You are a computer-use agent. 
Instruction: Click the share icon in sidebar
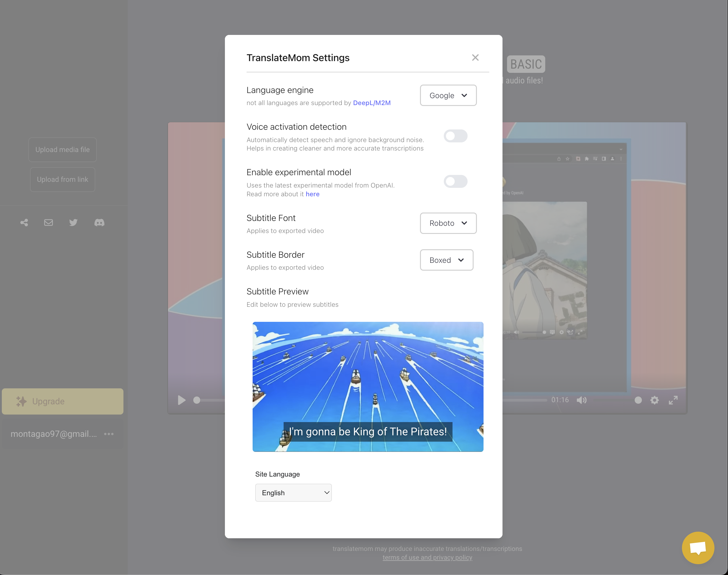pos(24,222)
